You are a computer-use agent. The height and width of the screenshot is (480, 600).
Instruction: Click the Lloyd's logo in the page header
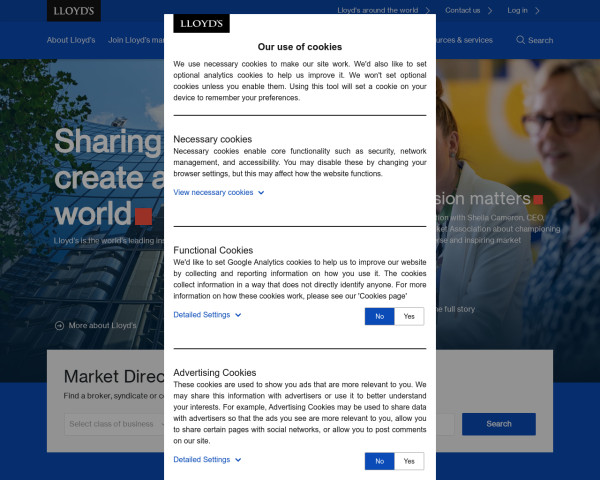[74, 11]
